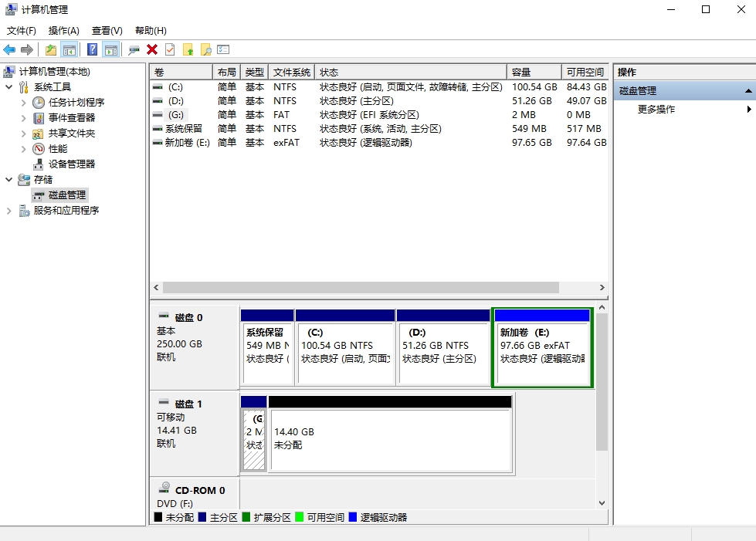756x541 pixels.
Task: Select the (C:) 100.54 GB partition block
Action: [x=345, y=348]
